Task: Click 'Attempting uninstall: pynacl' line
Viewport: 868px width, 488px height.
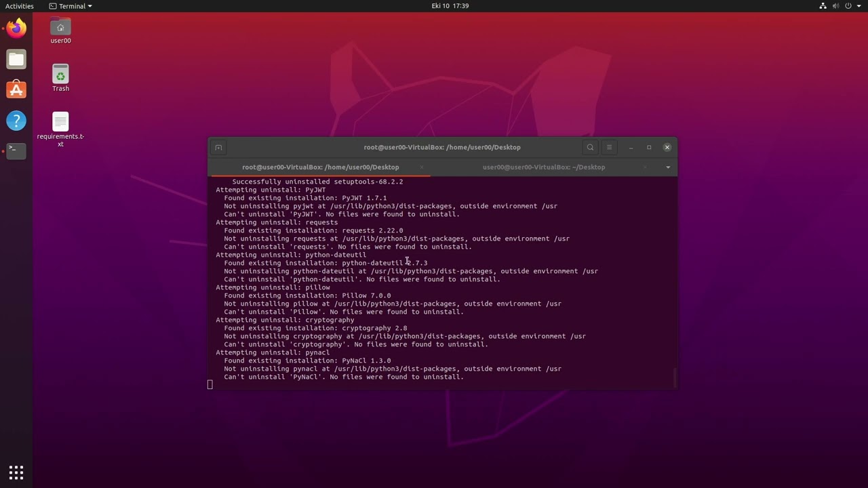Action: point(273,352)
